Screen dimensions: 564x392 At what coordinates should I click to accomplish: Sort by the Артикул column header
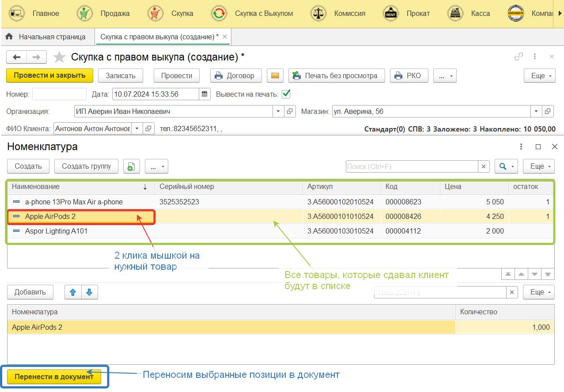pos(342,187)
